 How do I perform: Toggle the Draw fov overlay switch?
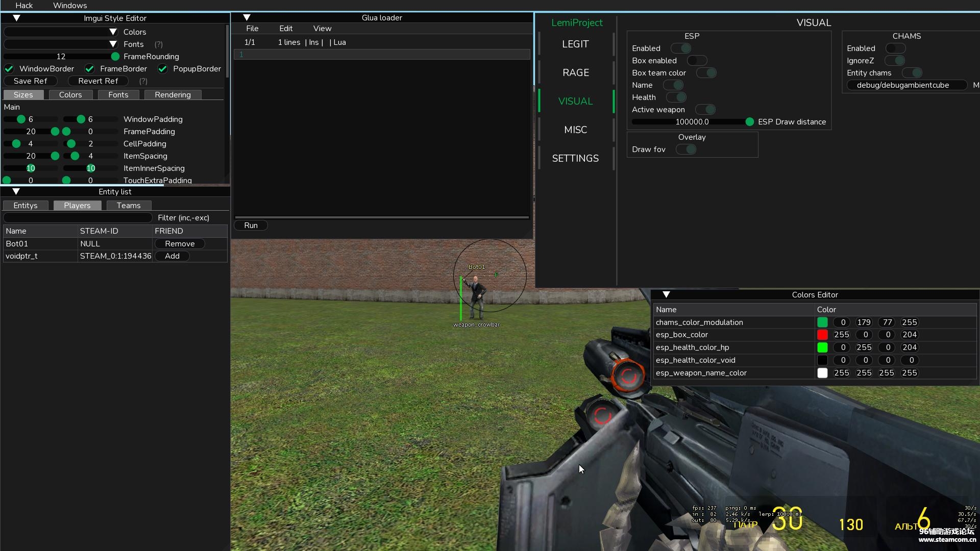(x=686, y=149)
